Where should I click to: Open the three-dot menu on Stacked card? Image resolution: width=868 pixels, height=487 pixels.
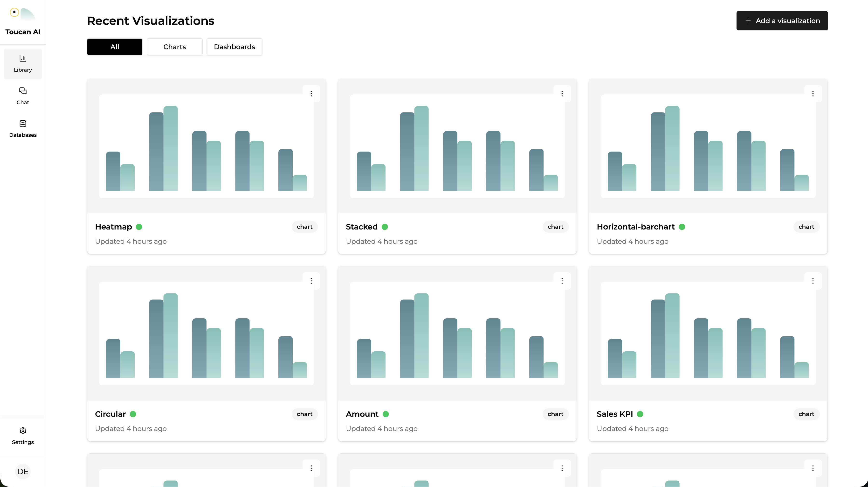coord(562,93)
